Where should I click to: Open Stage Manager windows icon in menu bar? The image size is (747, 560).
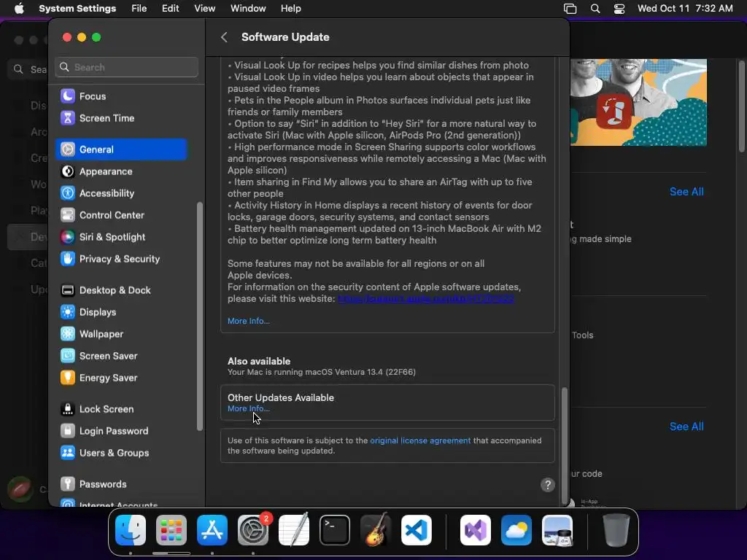[x=570, y=9]
